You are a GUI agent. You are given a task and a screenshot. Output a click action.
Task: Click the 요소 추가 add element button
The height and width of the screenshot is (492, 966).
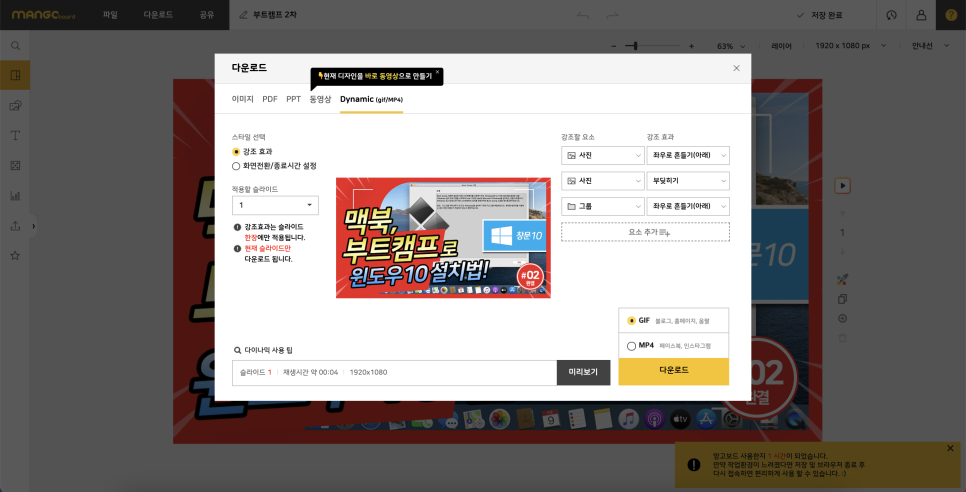[x=645, y=232]
